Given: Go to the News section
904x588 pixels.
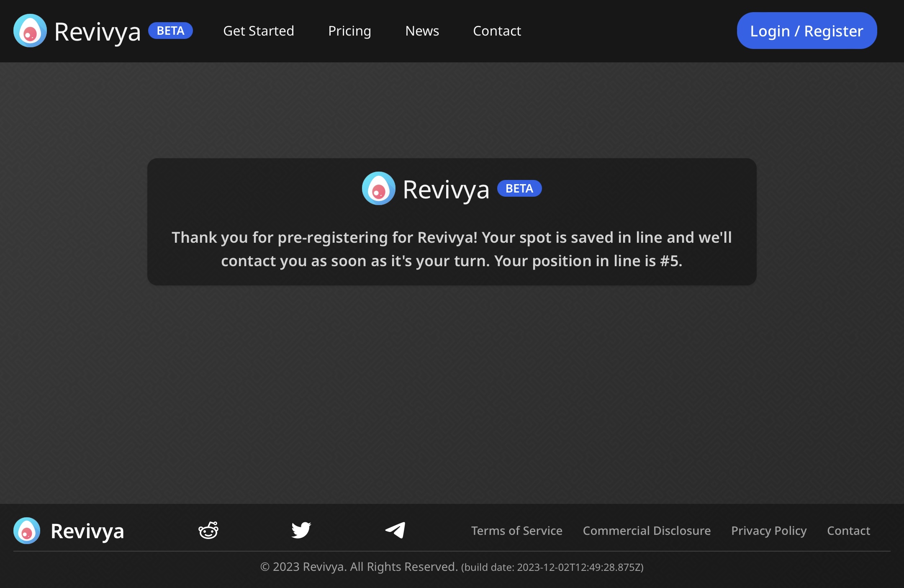Looking at the screenshot, I should pos(422,31).
